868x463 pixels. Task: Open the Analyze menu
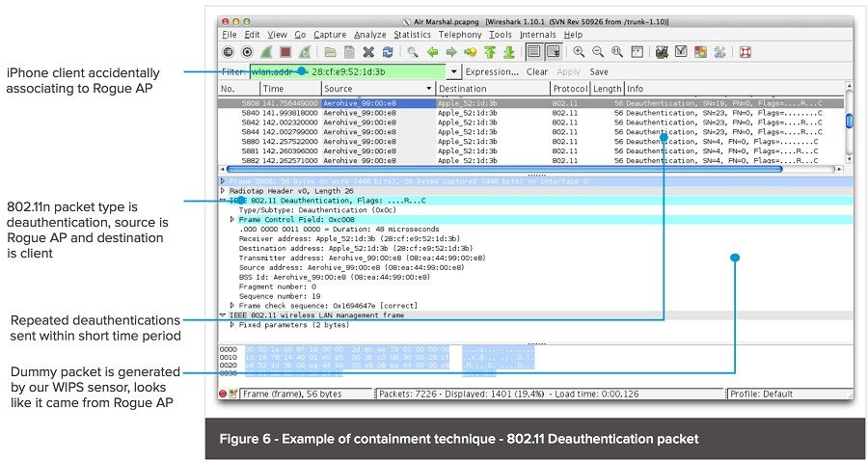click(370, 35)
